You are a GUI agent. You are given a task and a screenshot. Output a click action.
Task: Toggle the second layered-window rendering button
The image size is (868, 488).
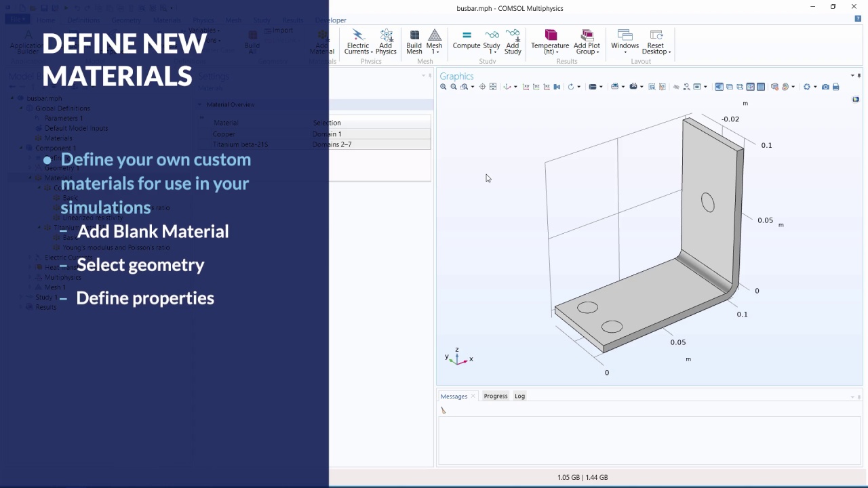click(x=730, y=87)
